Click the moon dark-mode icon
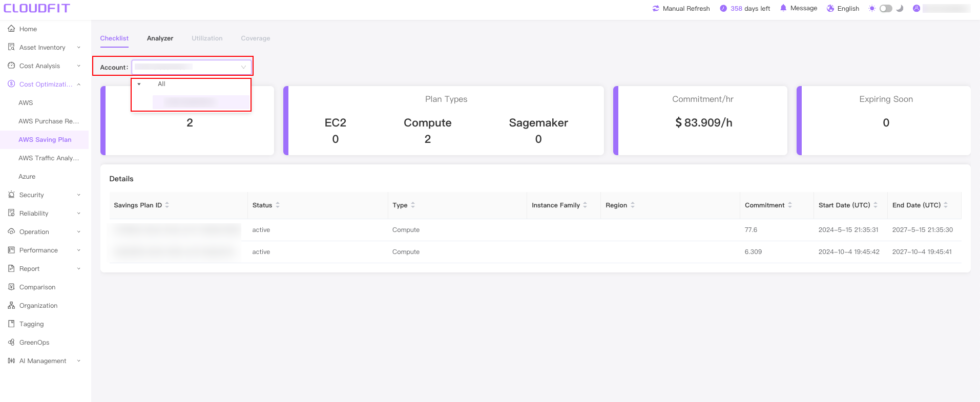Image resolution: width=980 pixels, height=402 pixels. [x=900, y=8]
